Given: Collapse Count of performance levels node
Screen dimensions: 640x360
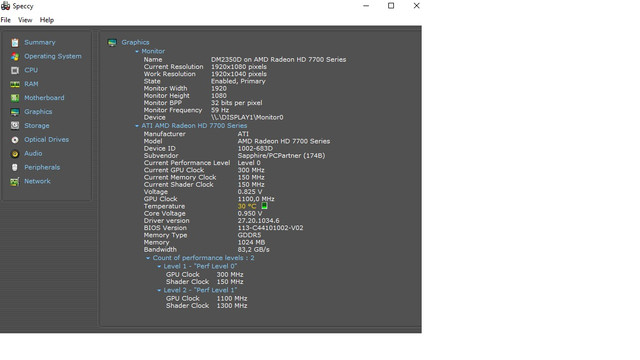Looking at the screenshot, I should tap(148, 258).
